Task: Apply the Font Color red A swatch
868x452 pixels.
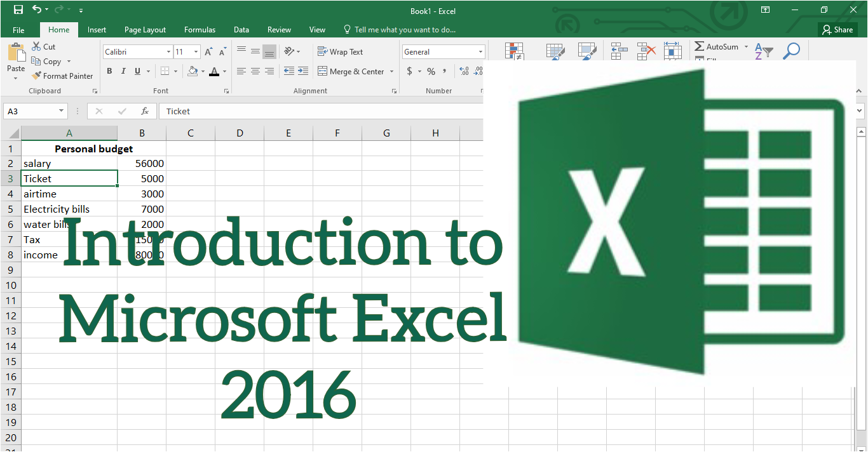Action: (x=214, y=71)
